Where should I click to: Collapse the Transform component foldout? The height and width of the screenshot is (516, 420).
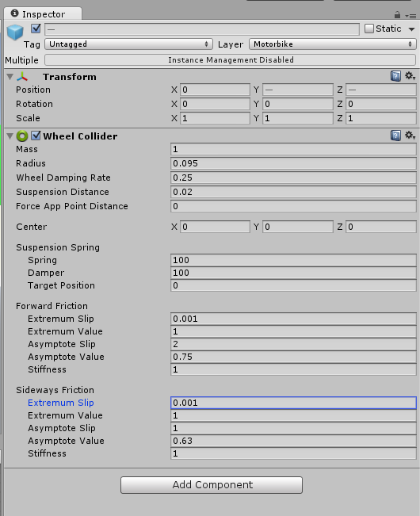10,77
